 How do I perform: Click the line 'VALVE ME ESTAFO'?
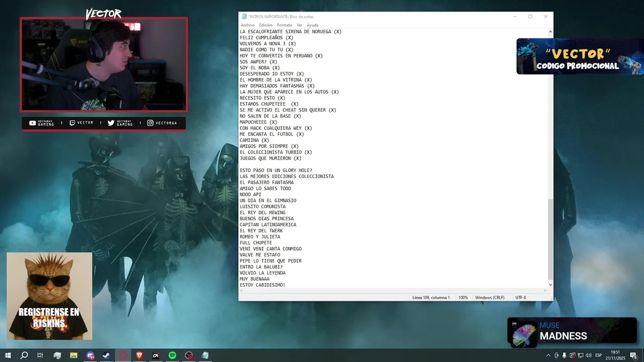260,255
